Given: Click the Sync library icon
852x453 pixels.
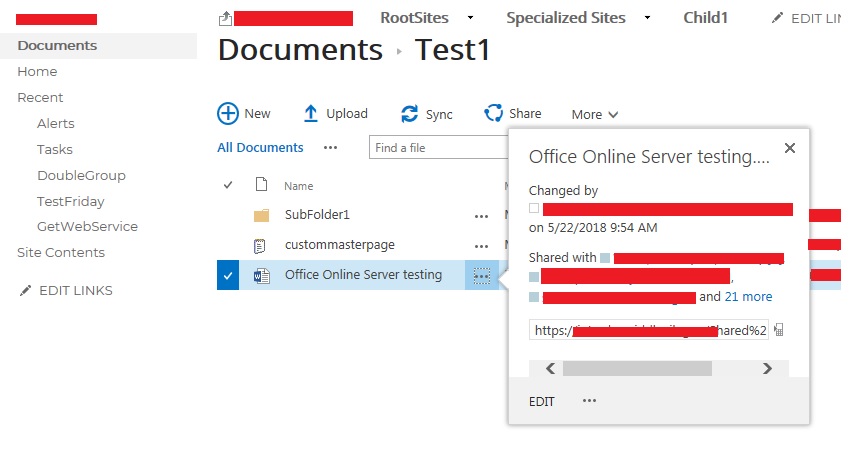Looking at the screenshot, I should 409,114.
